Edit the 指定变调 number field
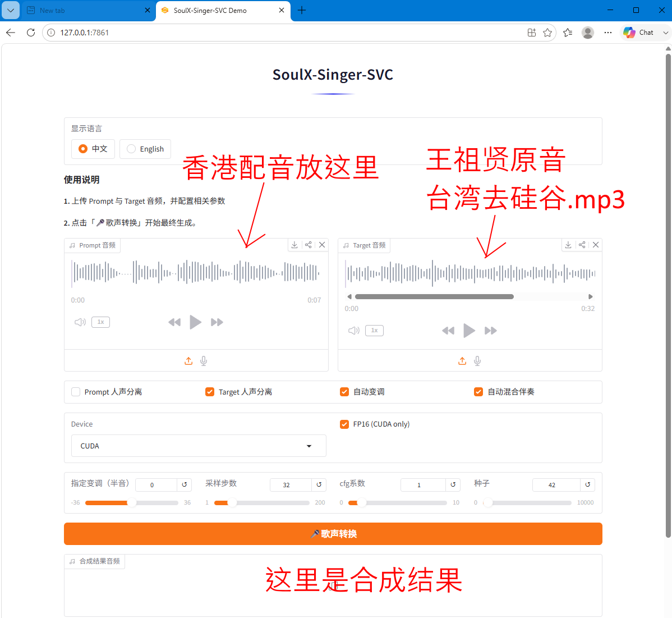Screen dimensions: 672x618 [x=156, y=485]
